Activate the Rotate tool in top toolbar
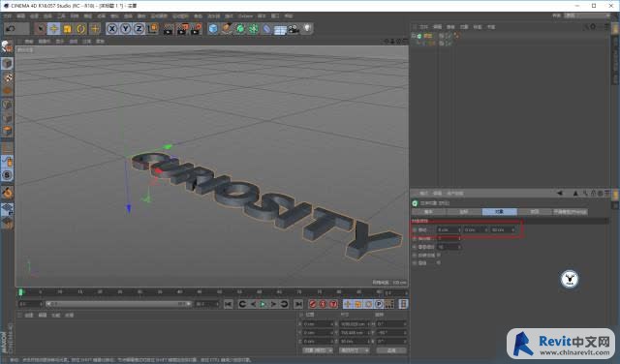 [80, 28]
